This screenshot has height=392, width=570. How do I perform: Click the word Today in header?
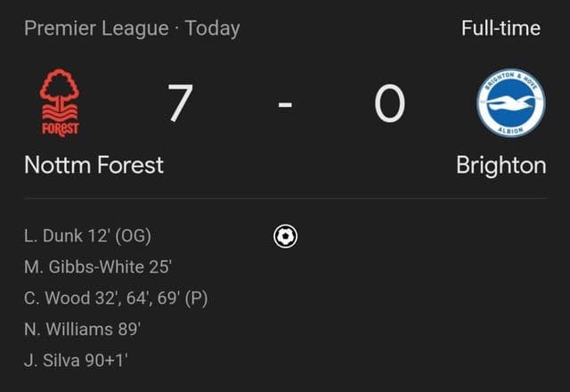point(212,29)
